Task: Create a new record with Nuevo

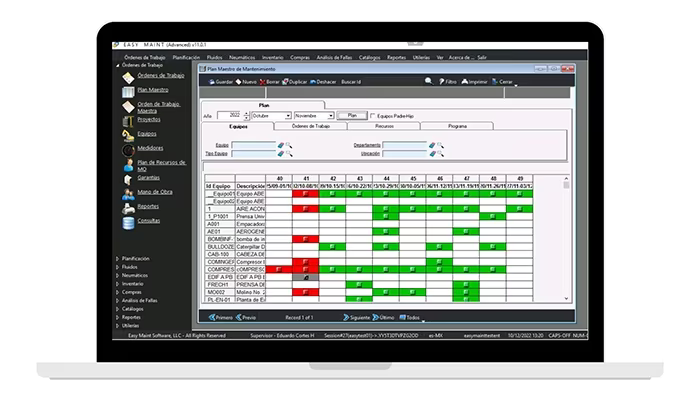Action: point(246,82)
